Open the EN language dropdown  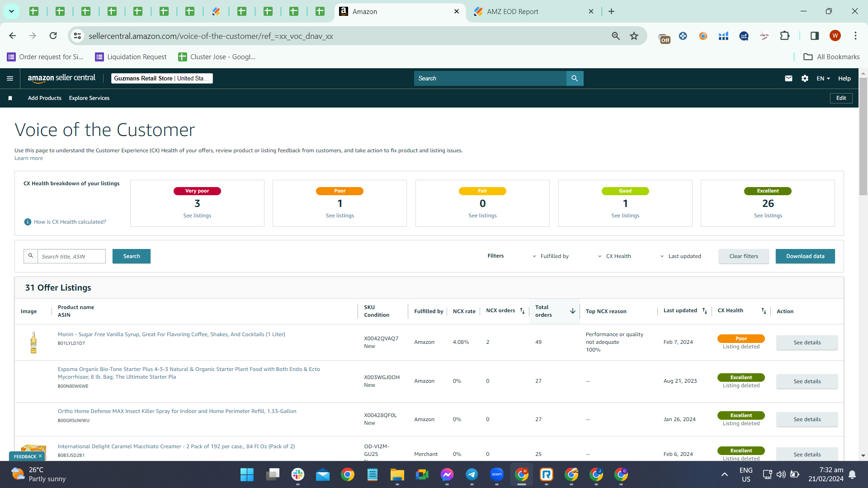823,79
